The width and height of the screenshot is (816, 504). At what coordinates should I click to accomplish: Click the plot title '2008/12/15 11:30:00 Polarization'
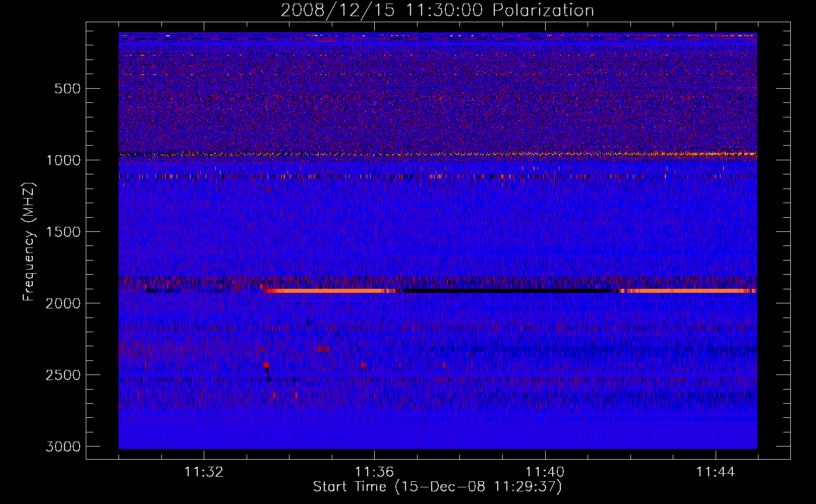coord(437,10)
